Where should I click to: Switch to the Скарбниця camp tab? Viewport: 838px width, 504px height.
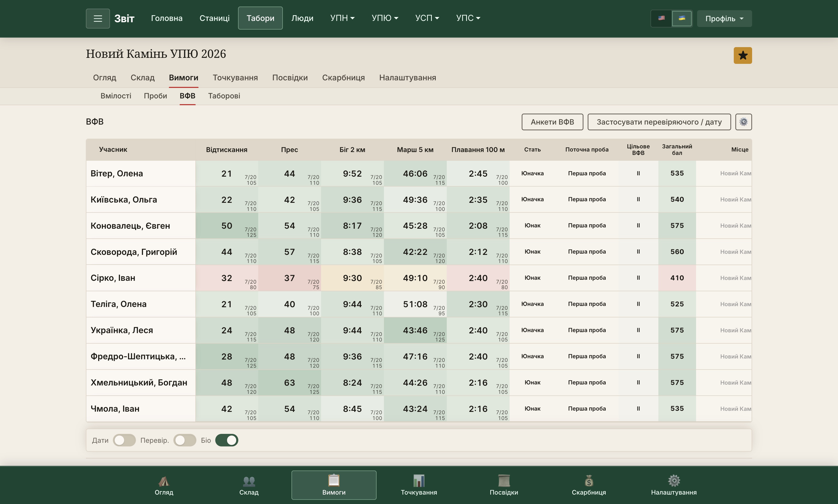pos(343,77)
